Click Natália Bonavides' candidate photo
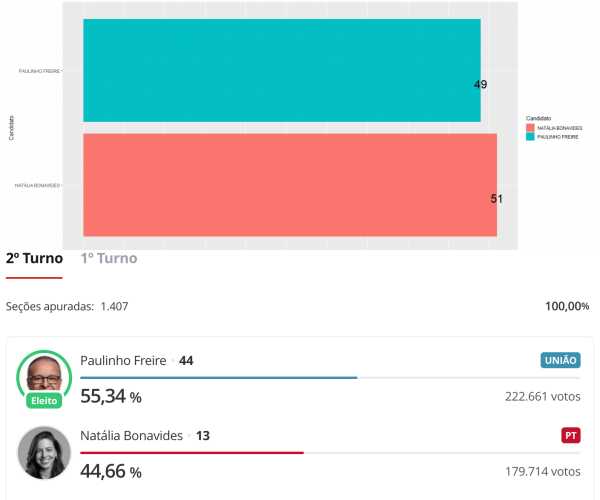 44,452
